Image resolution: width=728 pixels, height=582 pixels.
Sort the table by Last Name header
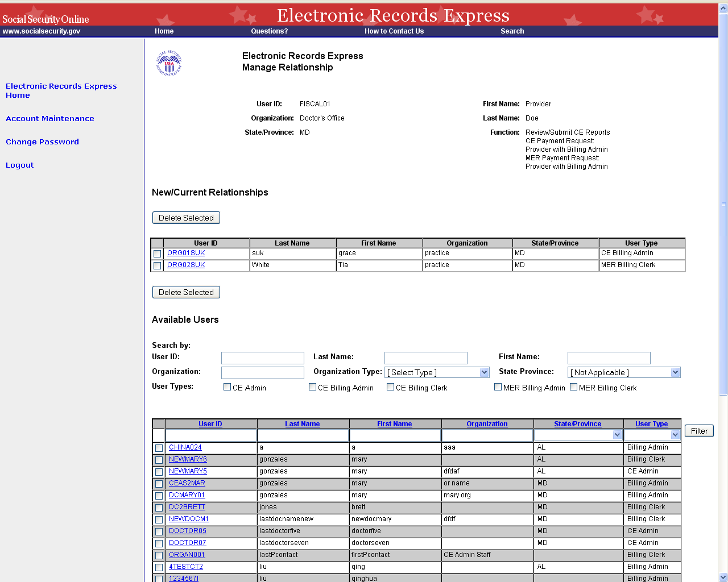302,424
